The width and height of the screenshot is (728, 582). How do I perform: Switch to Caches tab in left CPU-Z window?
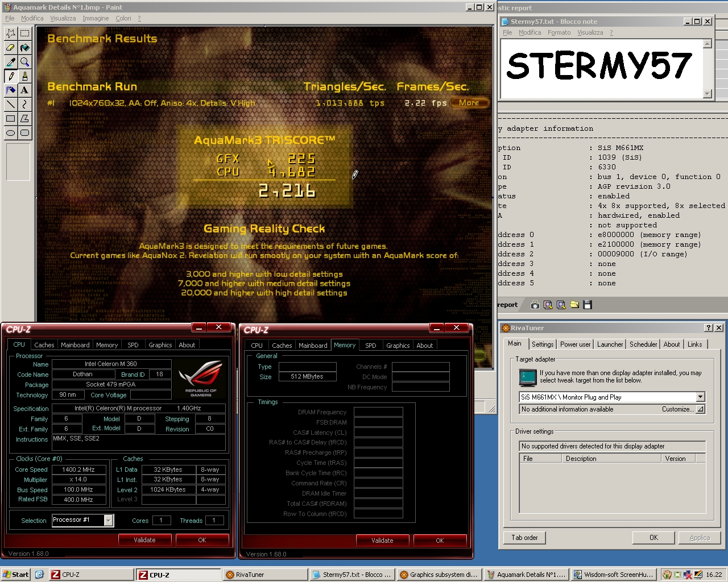click(44, 345)
